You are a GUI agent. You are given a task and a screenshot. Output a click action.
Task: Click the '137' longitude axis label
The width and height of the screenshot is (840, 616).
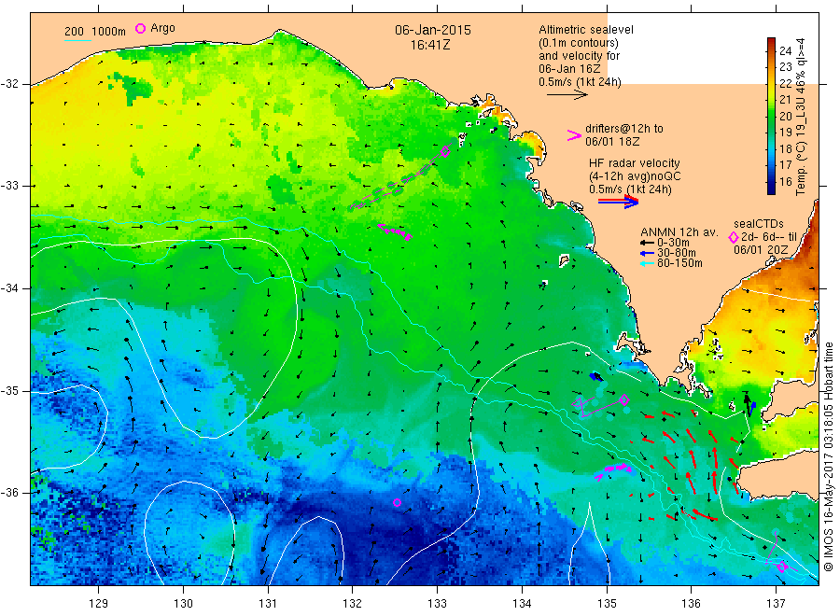776,604
